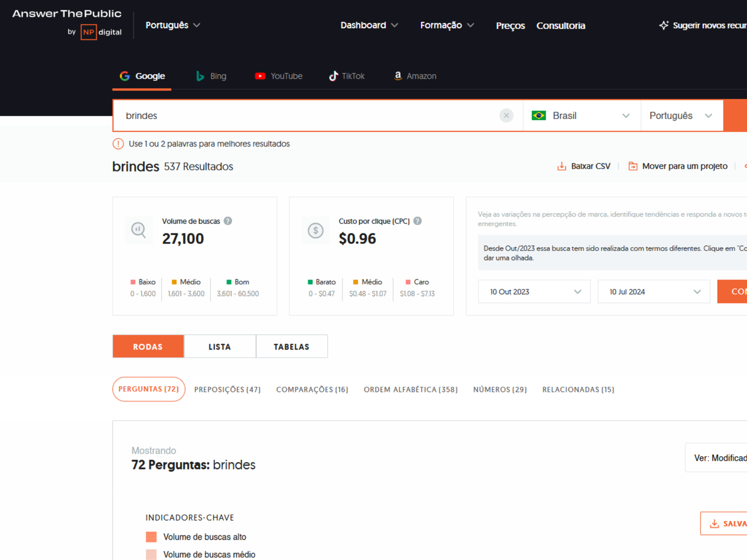Switch to the TikTok tab

[x=347, y=76]
